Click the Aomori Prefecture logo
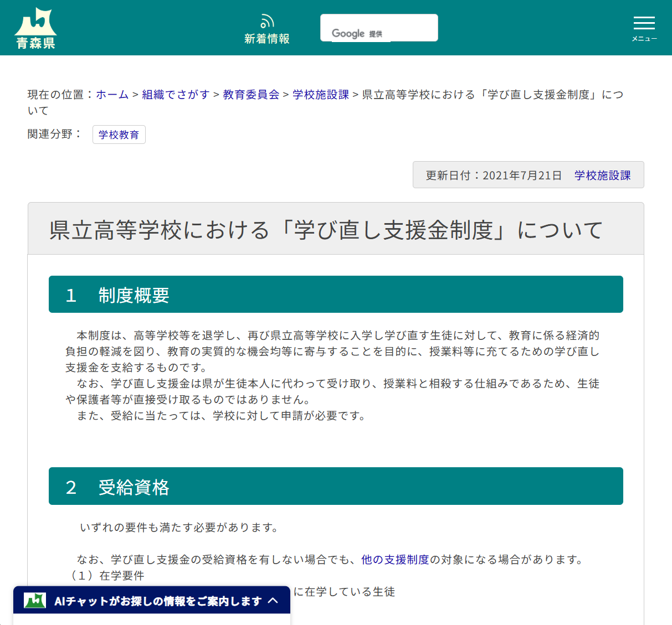 tap(37, 19)
